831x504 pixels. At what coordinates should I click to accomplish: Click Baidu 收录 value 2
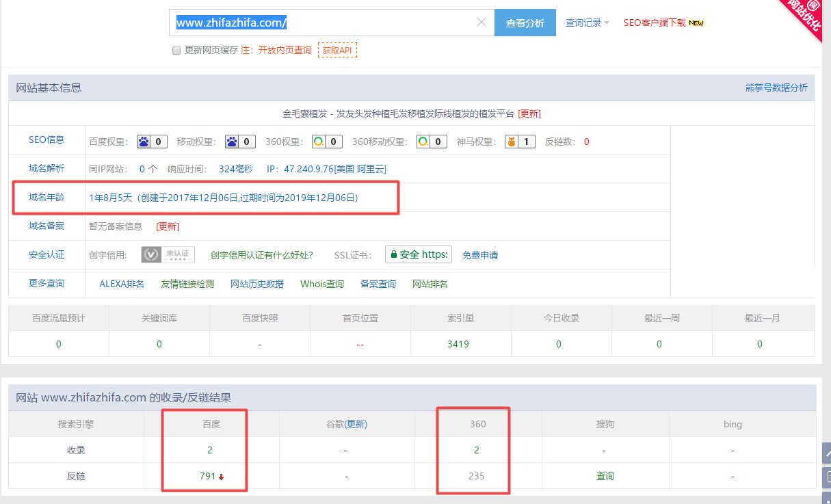pyautogui.click(x=211, y=450)
